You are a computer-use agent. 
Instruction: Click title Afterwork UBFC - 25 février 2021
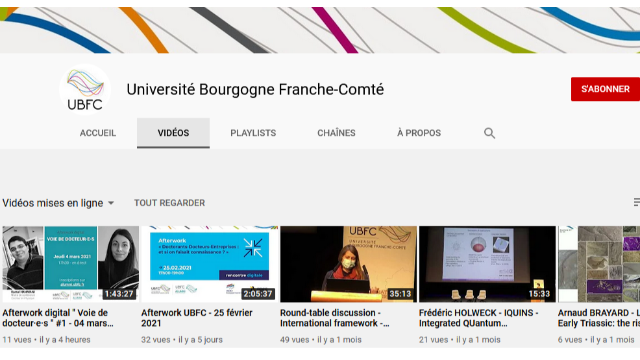point(197,318)
